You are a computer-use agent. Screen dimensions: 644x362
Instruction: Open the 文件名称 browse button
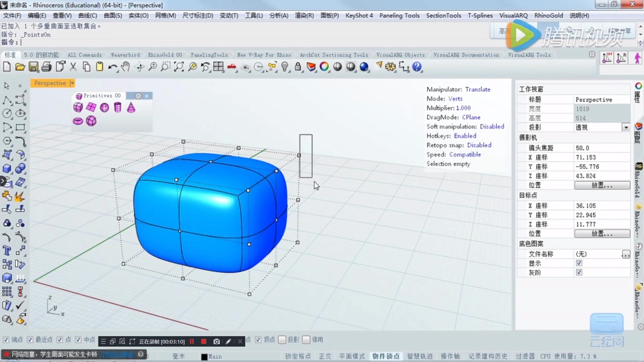tap(626, 254)
